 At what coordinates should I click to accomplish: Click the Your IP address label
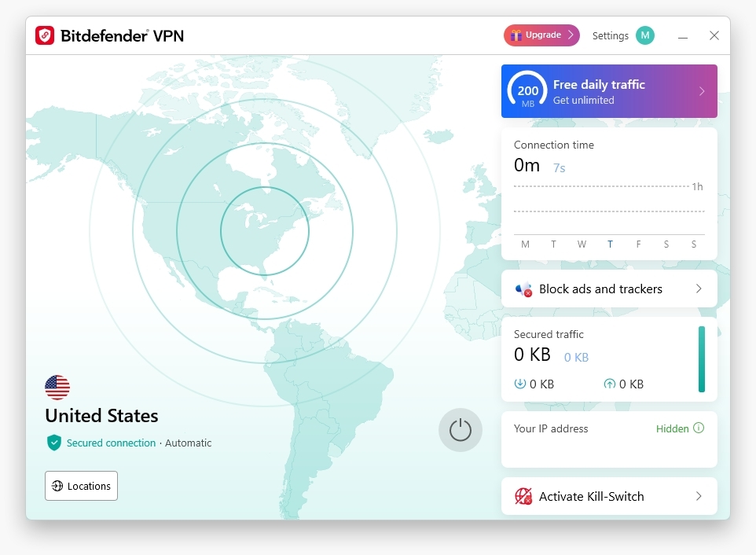point(551,428)
